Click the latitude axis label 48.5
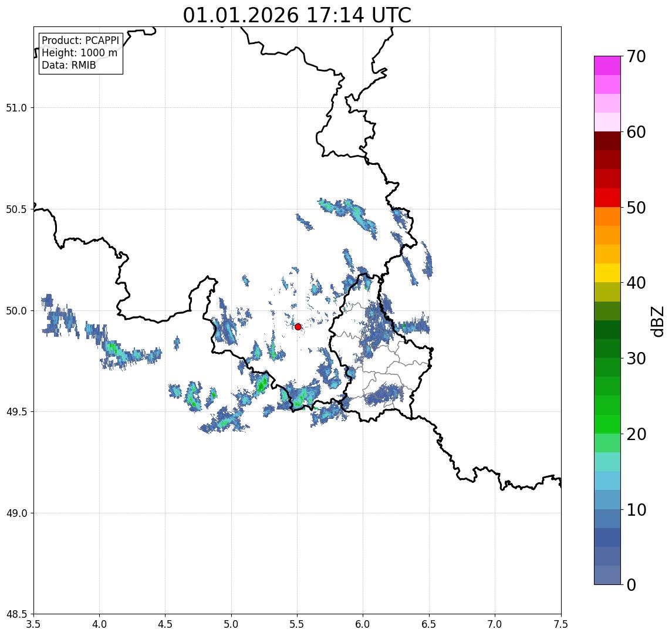Image resolution: width=672 pixels, height=636 pixels. click(16, 614)
